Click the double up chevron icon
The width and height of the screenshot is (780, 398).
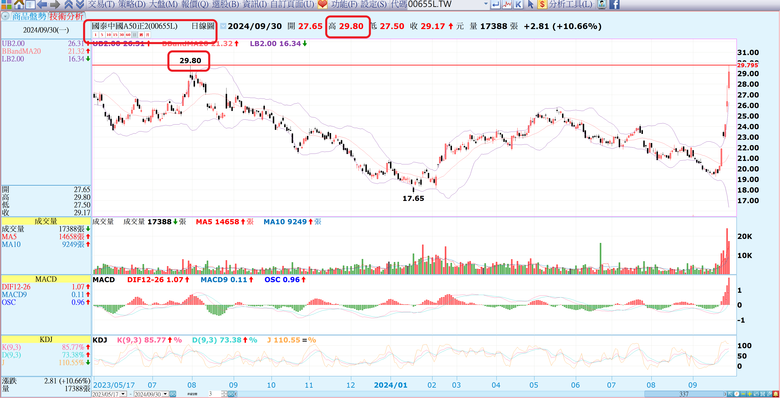pos(69,5)
